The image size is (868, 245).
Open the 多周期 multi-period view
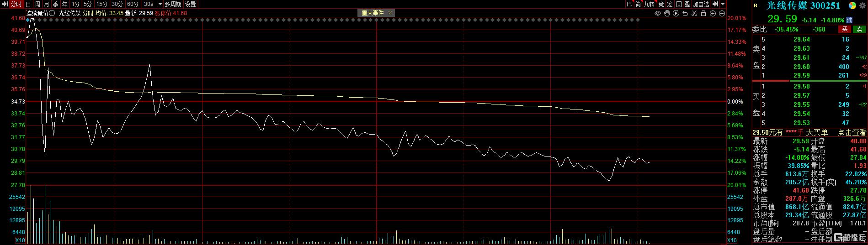[173, 4]
